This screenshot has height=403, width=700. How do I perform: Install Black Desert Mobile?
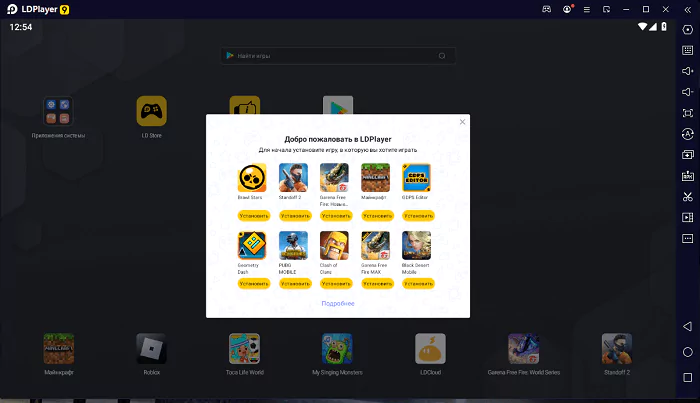tap(418, 284)
